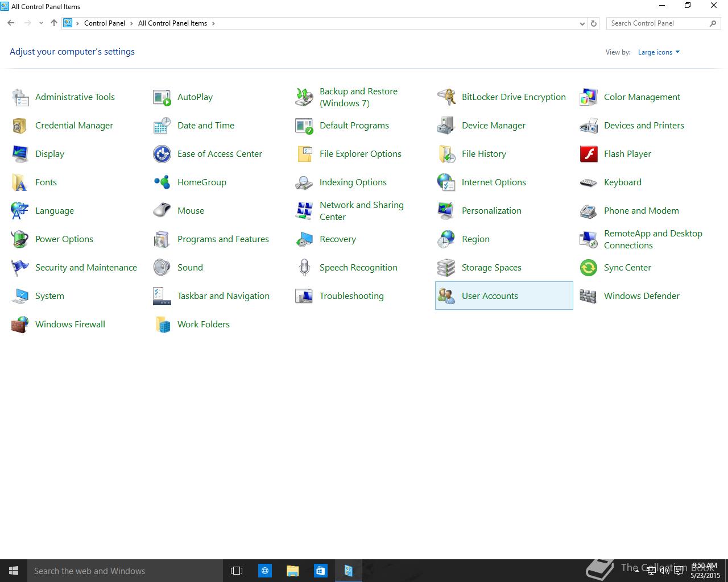This screenshot has width=728, height=582.
Task: Open the Default Programs icon
Action: click(x=304, y=126)
